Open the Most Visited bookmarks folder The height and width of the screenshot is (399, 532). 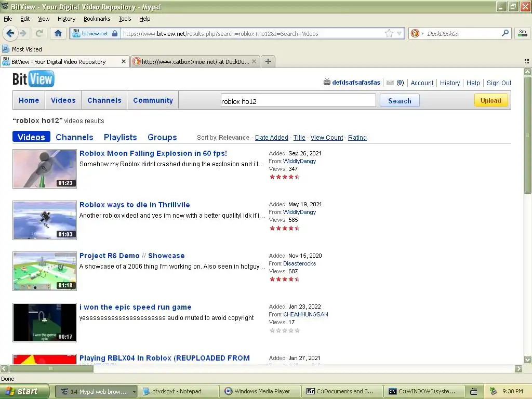[x=22, y=49]
